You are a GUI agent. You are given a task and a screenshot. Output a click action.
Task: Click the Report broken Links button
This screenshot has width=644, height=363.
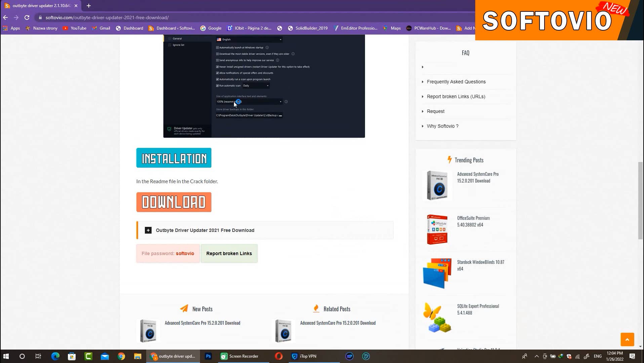(x=229, y=253)
